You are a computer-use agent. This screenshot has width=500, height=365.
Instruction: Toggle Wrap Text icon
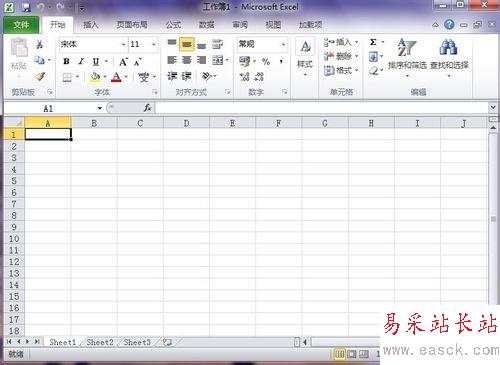pyautogui.click(x=217, y=44)
